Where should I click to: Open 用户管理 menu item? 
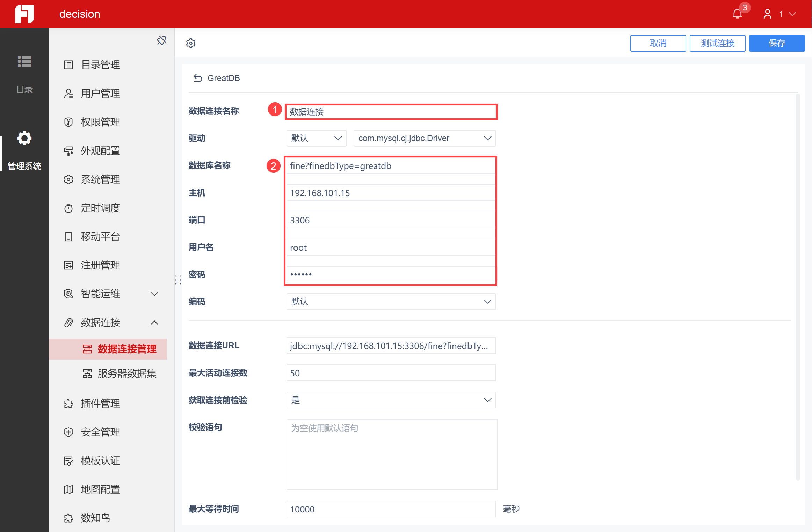pos(101,94)
